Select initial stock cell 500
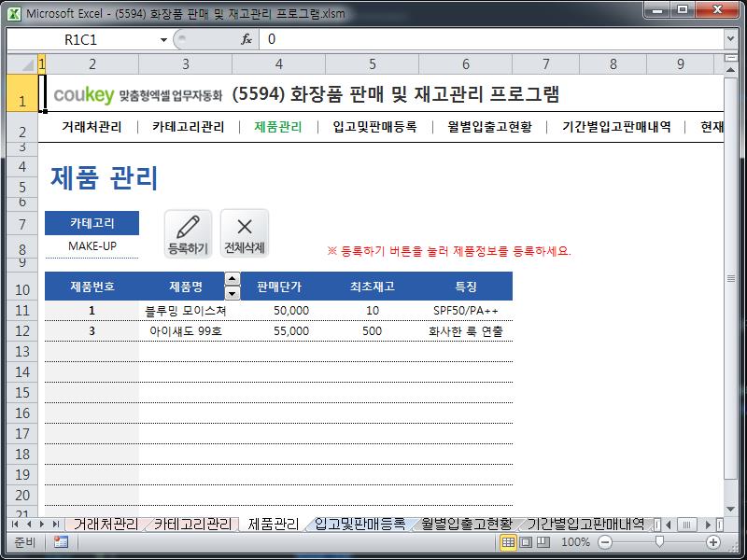 pyautogui.click(x=372, y=331)
